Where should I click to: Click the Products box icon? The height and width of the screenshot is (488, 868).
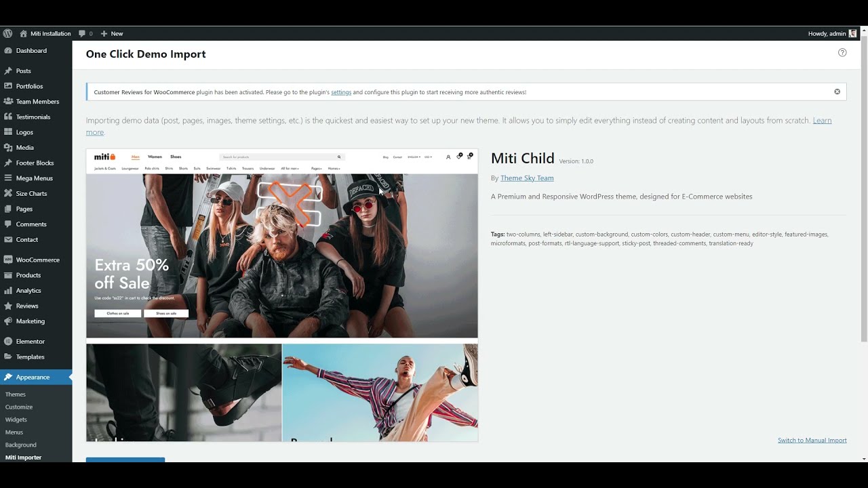[8, 275]
